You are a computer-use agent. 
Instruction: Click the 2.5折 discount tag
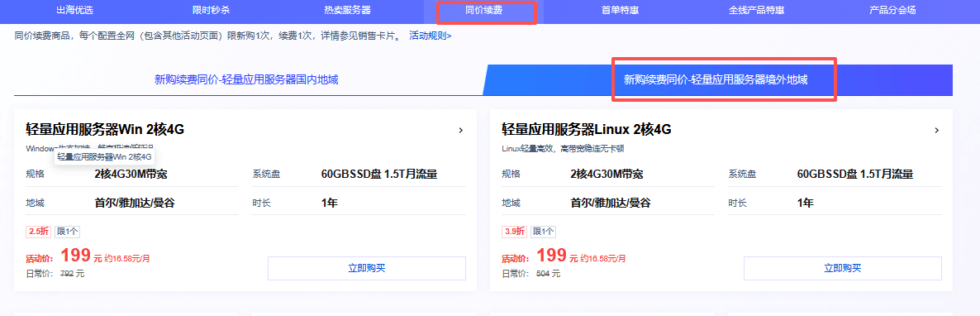39,232
